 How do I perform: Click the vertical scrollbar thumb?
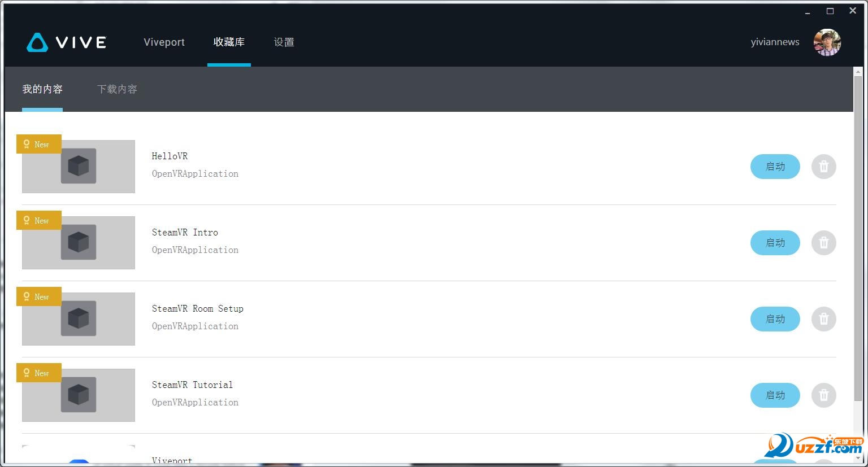pos(858,238)
